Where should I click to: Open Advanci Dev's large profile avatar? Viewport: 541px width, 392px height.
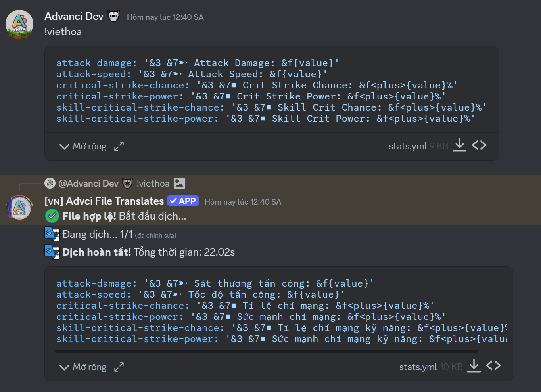[x=19, y=25]
